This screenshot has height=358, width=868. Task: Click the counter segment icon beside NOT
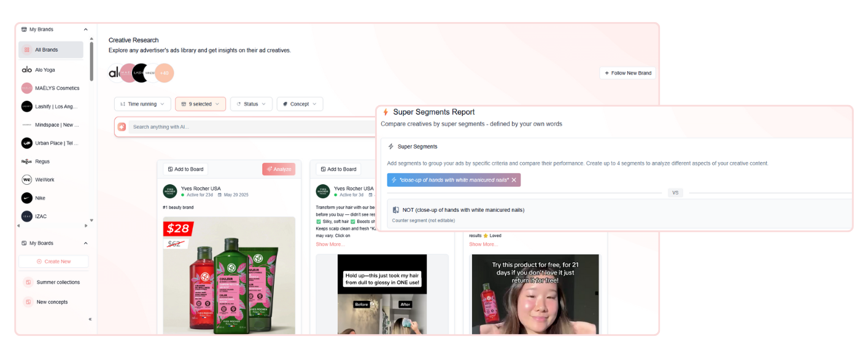click(396, 210)
